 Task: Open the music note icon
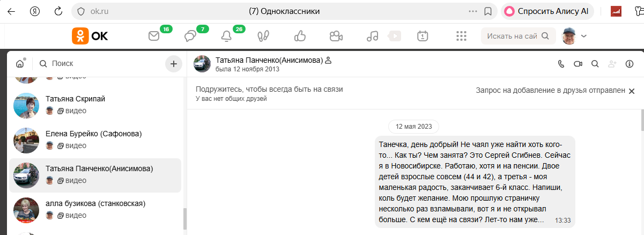click(x=372, y=36)
